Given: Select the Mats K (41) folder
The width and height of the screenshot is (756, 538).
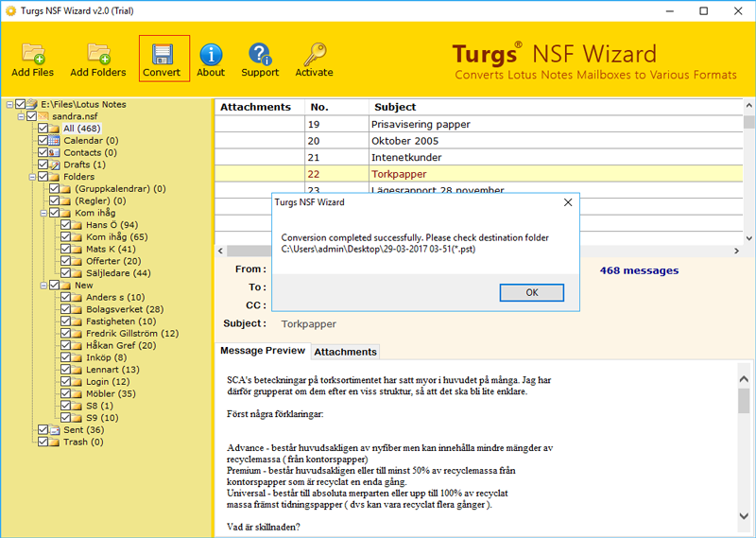Looking at the screenshot, I should (111, 249).
